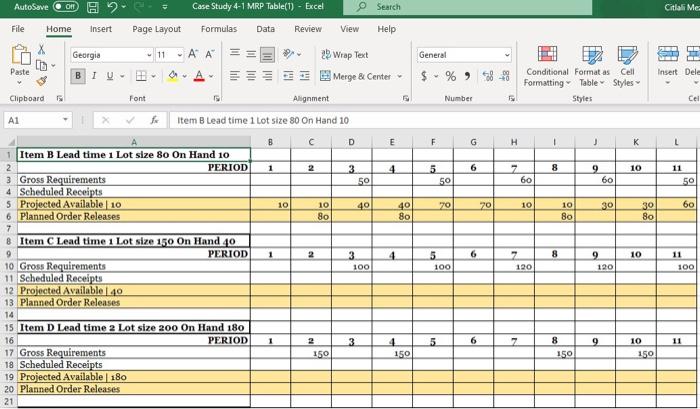Switch to the Page Layout tab
700x409 pixels.
click(x=157, y=29)
